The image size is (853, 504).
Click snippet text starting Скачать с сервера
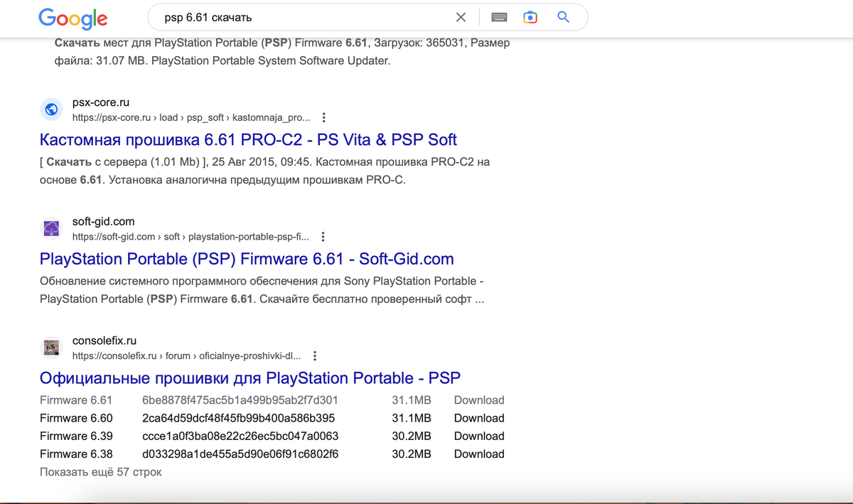(x=264, y=171)
